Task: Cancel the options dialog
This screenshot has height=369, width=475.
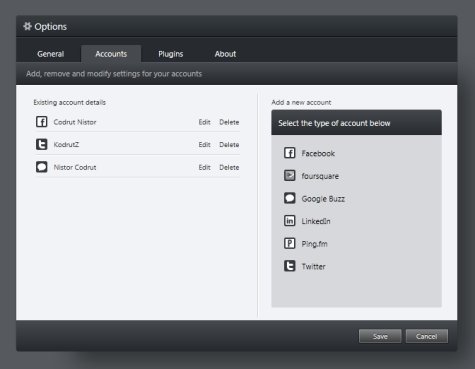Action: (426, 336)
